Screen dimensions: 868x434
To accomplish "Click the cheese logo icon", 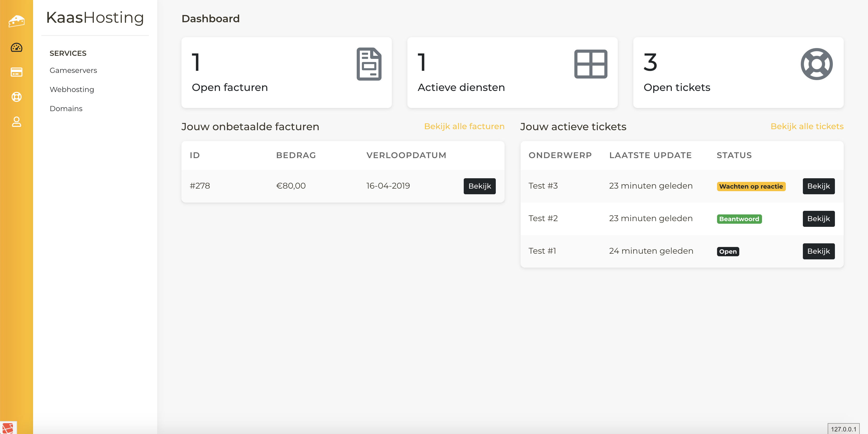I will coord(16,21).
